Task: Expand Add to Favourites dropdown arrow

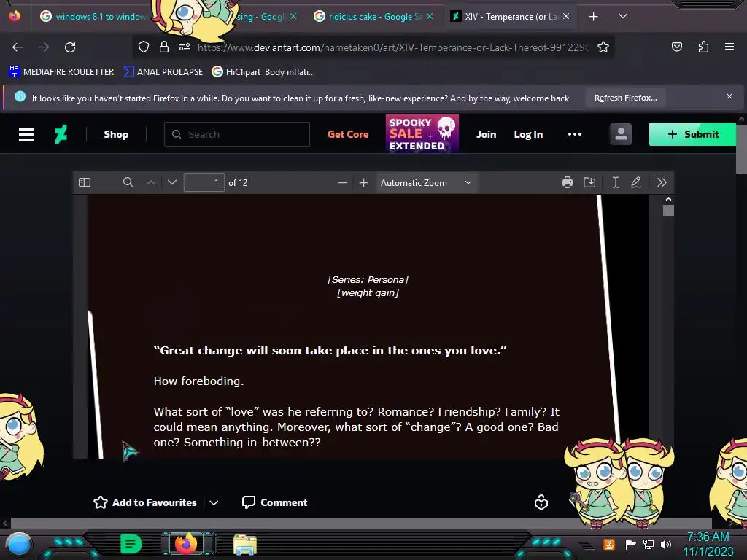Action: click(x=214, y=502)
